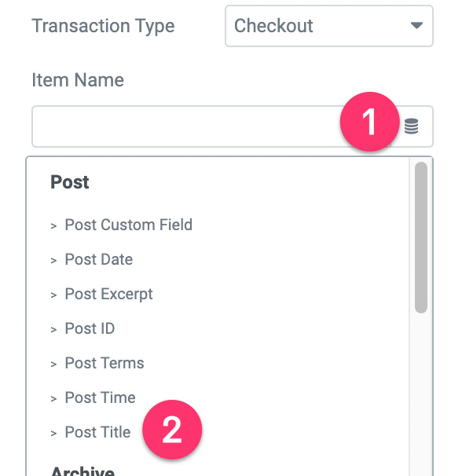This screenshot has height=476, width=451.
Task: Choose Post Excerpt from the tag list
Action: 108,294
